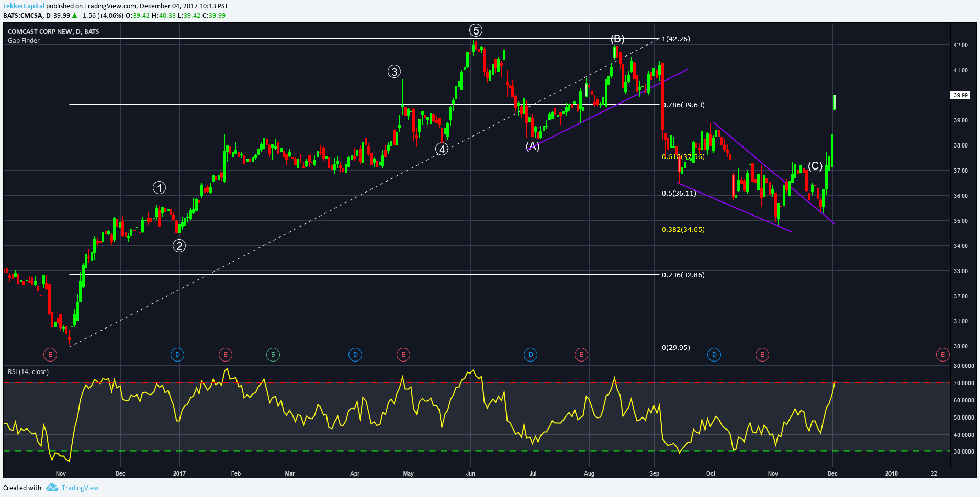The image size is (980, 497).
Task: Click the dividend marker at Apr 2017
Action: click(x=355, y=355)
